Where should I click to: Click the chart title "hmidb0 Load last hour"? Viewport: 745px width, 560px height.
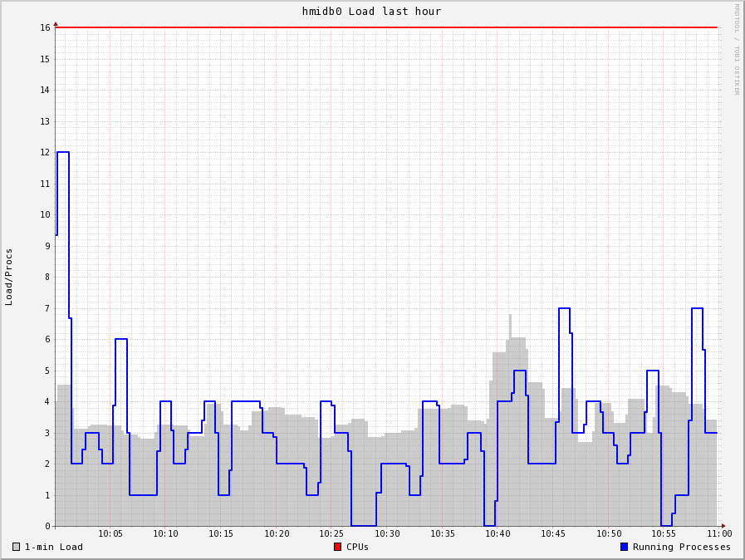371,12
